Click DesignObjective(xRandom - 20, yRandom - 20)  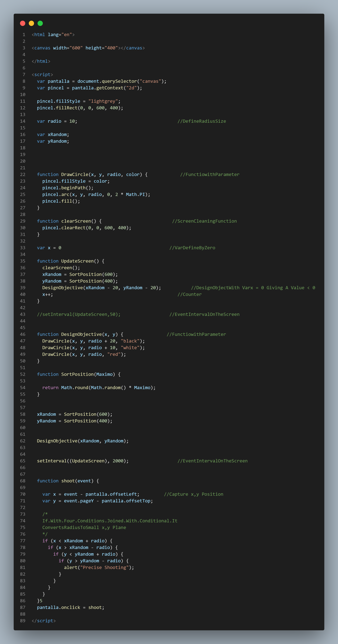click(x=102, y=288)
